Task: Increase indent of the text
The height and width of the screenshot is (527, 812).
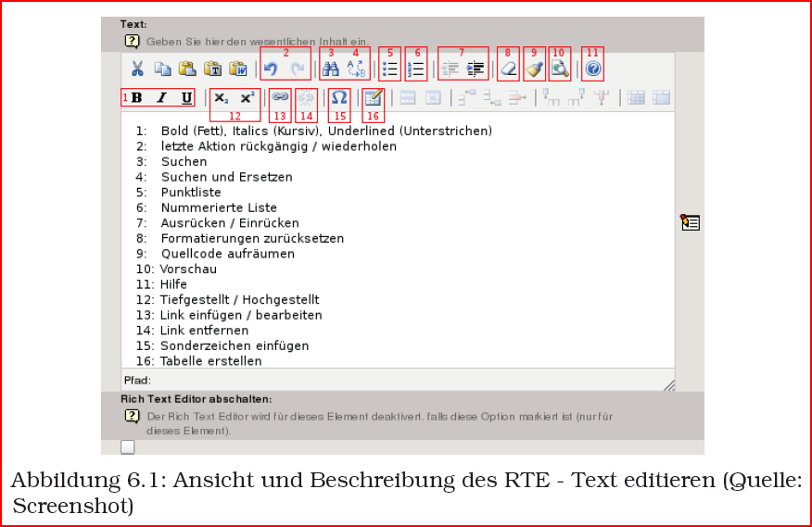Action: pos(476,69)
